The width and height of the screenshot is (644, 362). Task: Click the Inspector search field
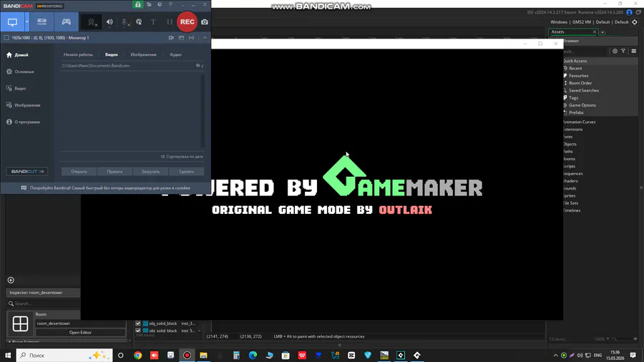43,304
